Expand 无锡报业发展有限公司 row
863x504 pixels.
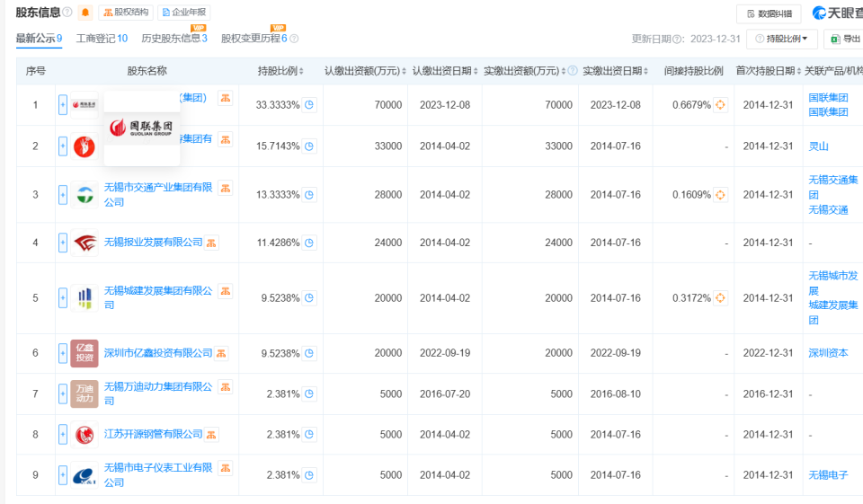[x=63, y=243]
